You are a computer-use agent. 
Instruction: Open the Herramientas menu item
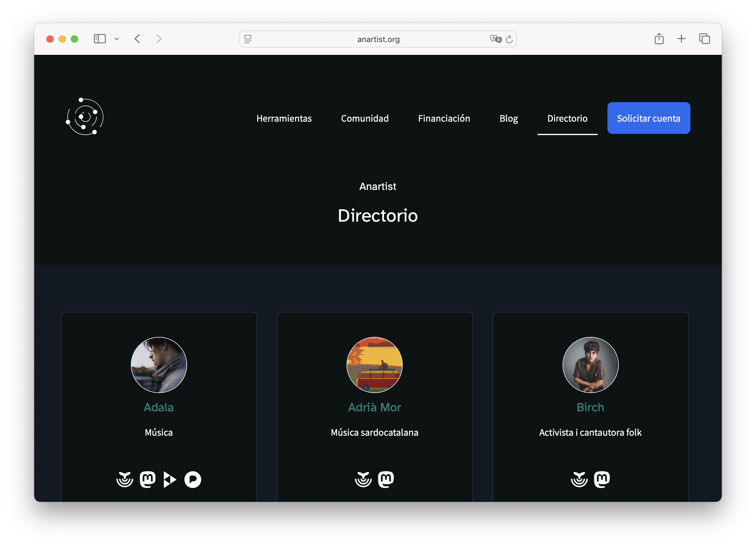point(284,118)
